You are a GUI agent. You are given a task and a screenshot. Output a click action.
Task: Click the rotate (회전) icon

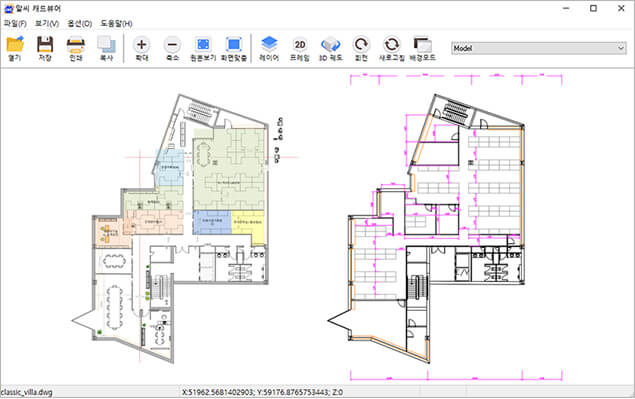click(361, 45)
